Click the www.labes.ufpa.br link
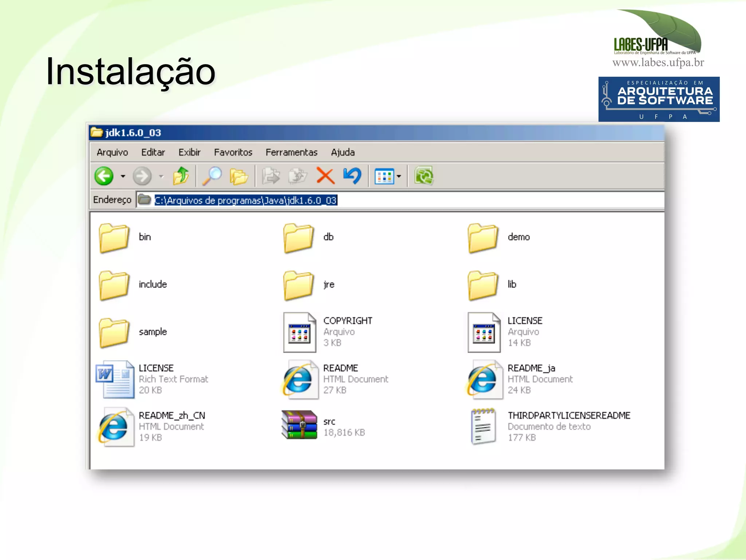 click(658, 63)
